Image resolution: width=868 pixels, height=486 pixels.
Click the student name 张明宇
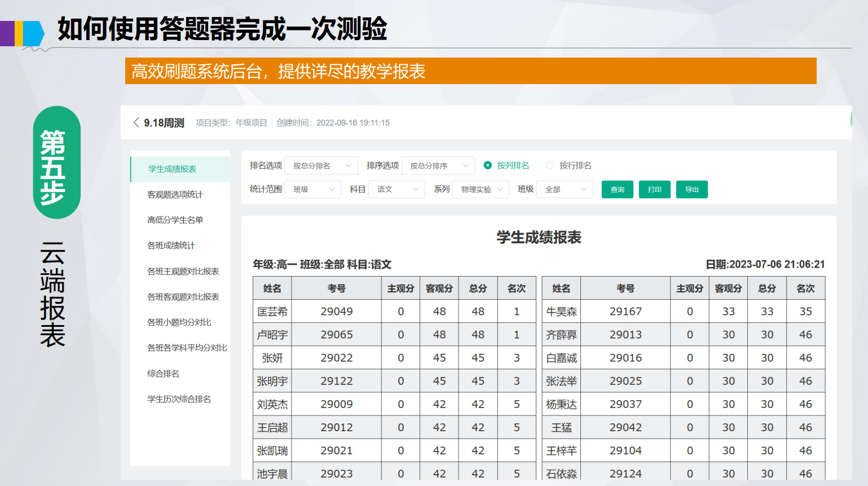click(x=272, y=381)
